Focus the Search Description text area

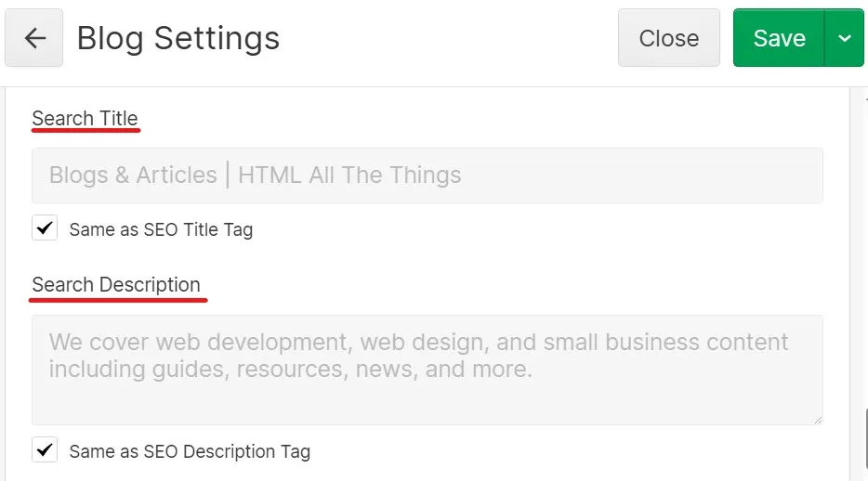[x=427, y=390]
